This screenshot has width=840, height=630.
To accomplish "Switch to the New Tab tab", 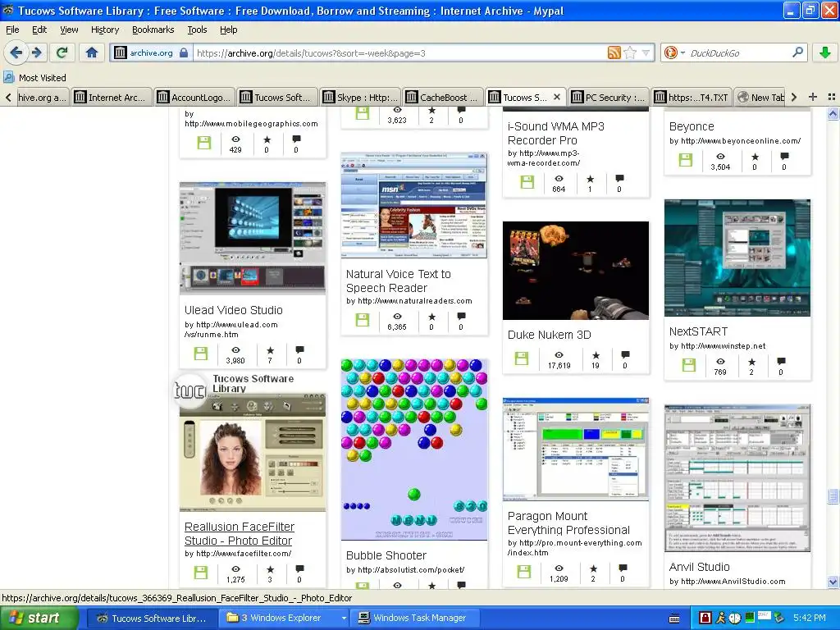I will pos(760,97).
